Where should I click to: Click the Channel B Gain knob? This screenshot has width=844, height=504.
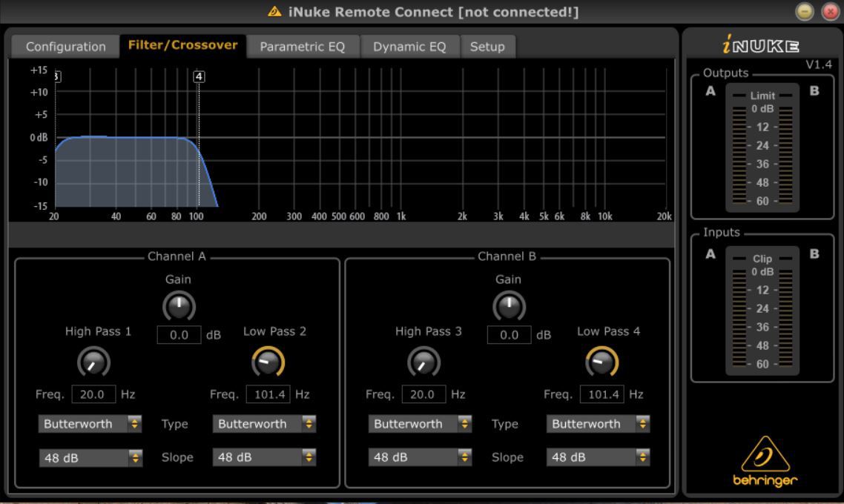click(x=509, y=306)
